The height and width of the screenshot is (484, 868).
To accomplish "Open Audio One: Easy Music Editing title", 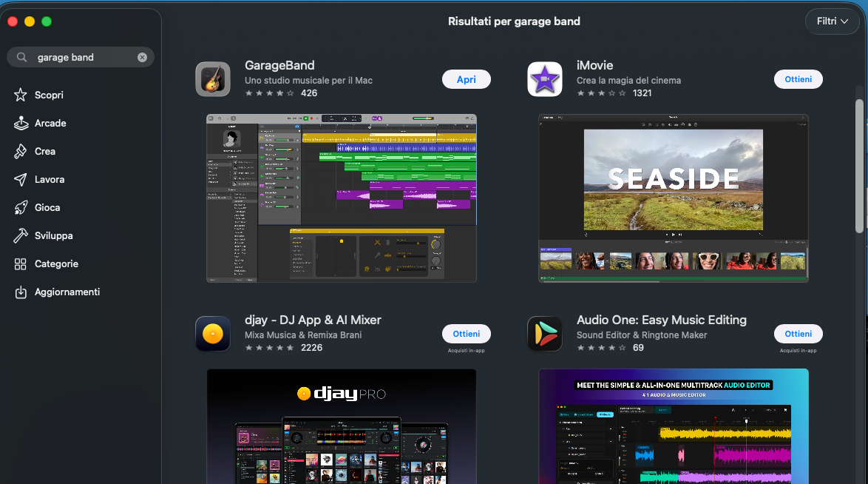I will coord(662,320).
